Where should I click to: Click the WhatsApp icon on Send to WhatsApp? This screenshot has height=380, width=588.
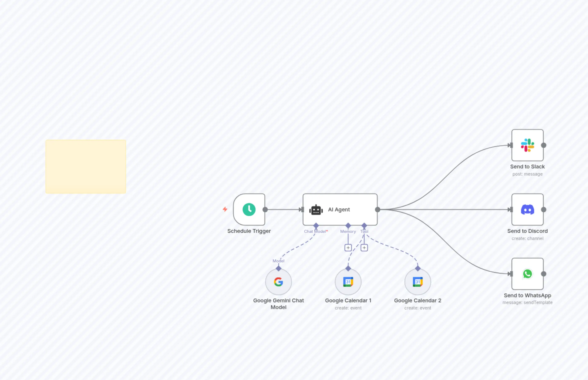click(x=527, y=274)
